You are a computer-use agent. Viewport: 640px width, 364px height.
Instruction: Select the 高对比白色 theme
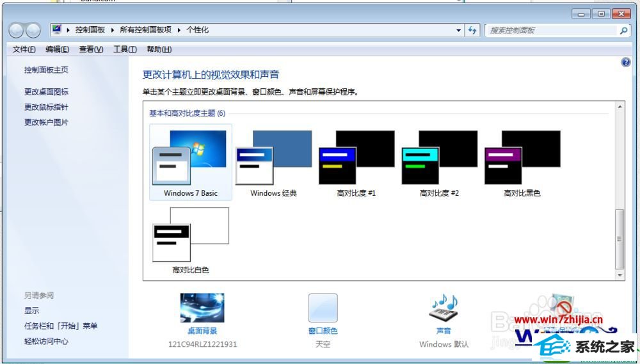tap(191, 240)
